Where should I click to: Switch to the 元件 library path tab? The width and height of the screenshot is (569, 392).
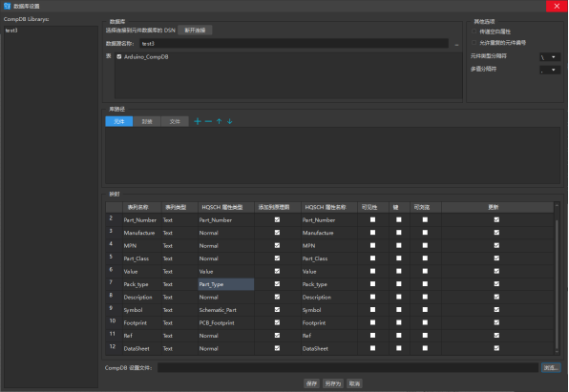point(119,121)
